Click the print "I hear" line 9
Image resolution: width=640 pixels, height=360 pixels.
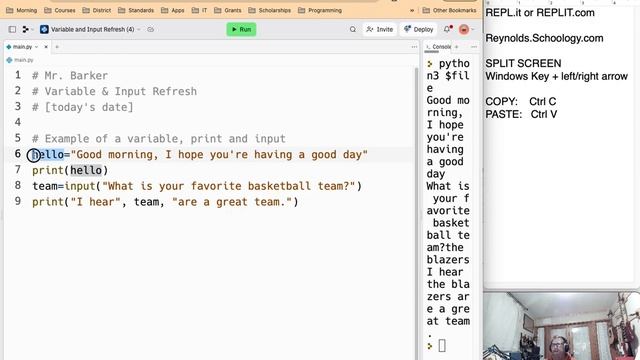click(x=165, y=202)
